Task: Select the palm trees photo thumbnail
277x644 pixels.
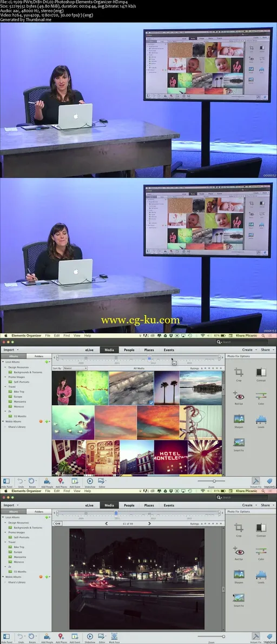Action: 167,388
